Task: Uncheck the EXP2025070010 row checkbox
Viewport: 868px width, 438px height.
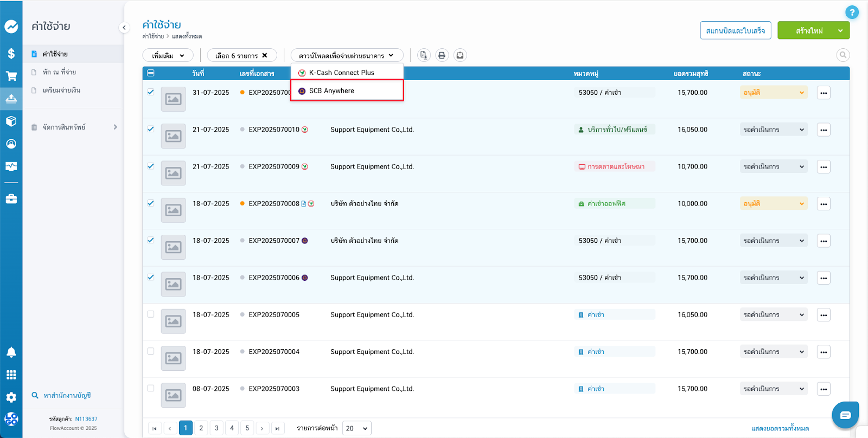Action: click(151, 129)
